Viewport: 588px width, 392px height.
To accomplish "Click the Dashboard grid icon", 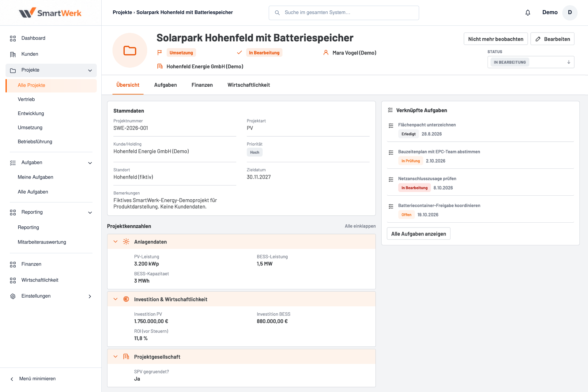I will [13, 38].
